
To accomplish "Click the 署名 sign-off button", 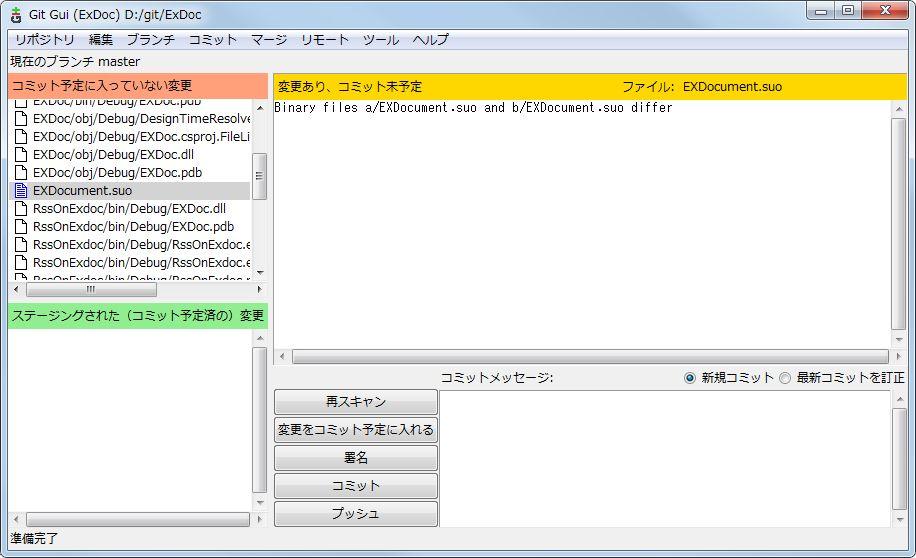I will coord(356,458).
